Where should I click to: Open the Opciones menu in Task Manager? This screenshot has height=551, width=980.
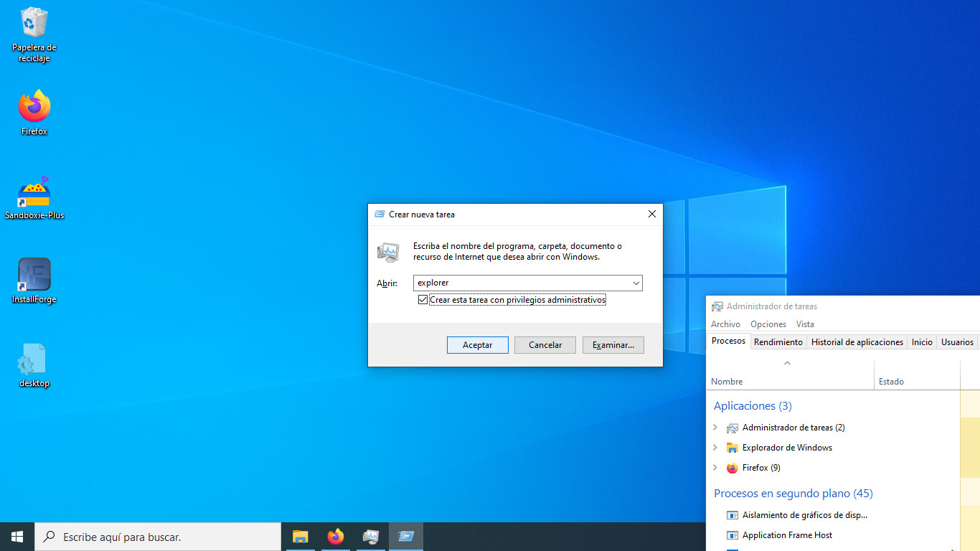coord(768,324)
